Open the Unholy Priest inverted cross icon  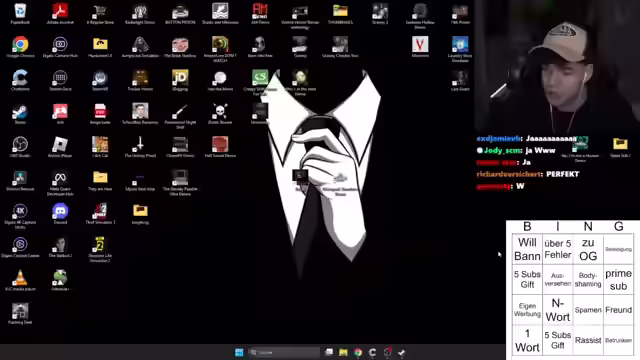[x=140, y=146]
